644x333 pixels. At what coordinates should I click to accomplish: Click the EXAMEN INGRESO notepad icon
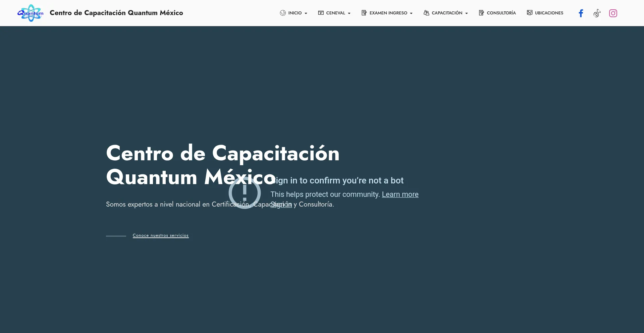[364, 13]
